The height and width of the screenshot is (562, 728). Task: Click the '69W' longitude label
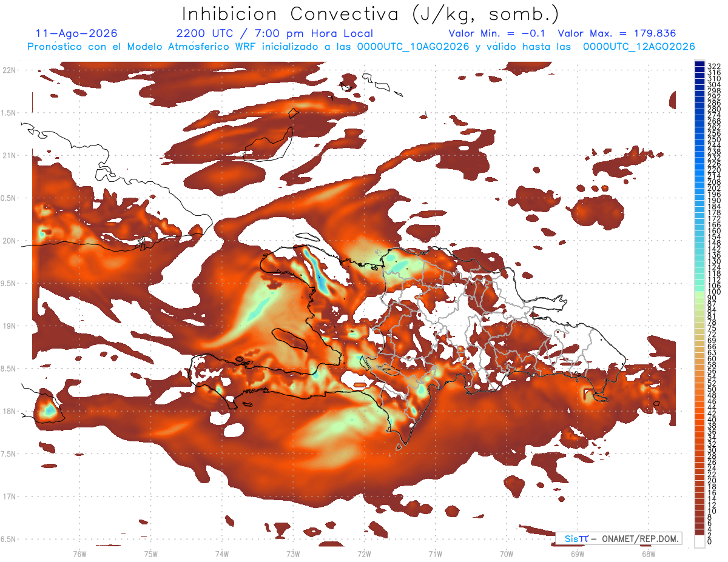pyautogui.click(x=578, y=554)
